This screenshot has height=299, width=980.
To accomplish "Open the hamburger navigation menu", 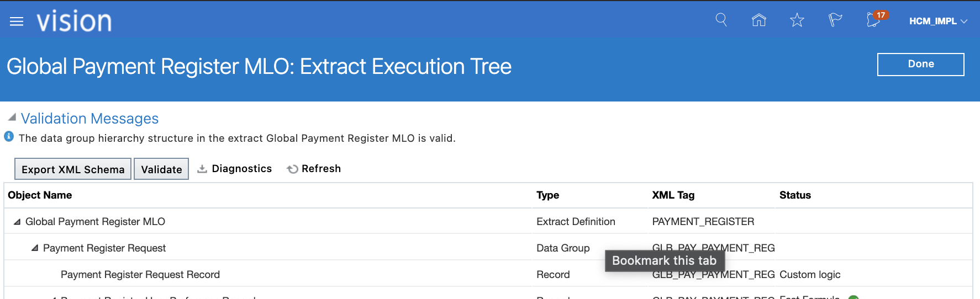I will (17, 22).
